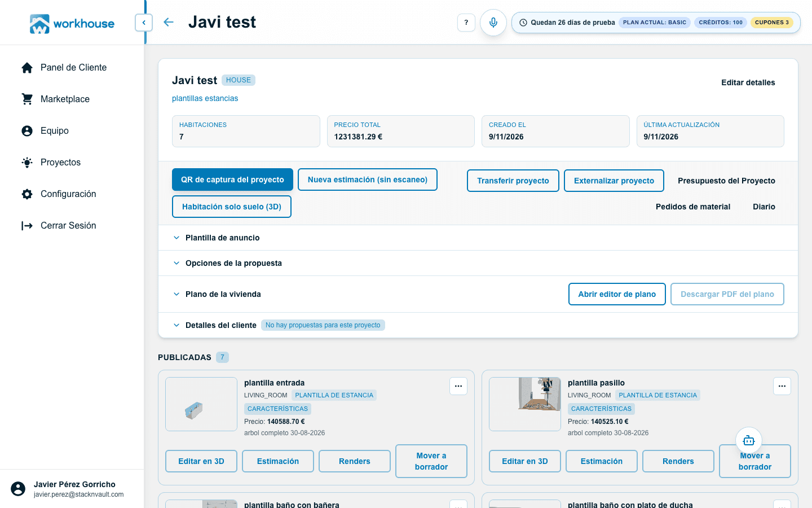Click Renders for plantilla pasillo
The width and height of the screenshot is (812, 508).
pyautogui.click(x=678, y=461)
